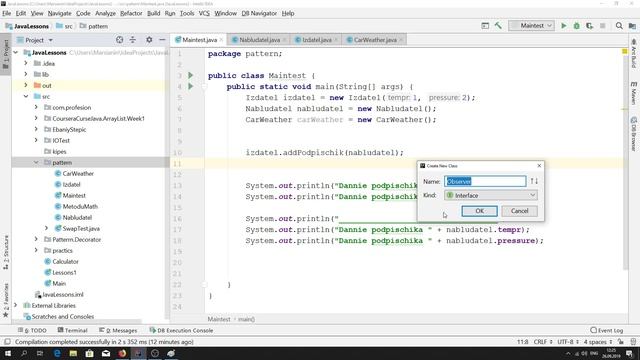Screen dimensions: 640x360
Task: Click the stop execution icon
Action: coord(602,26)
